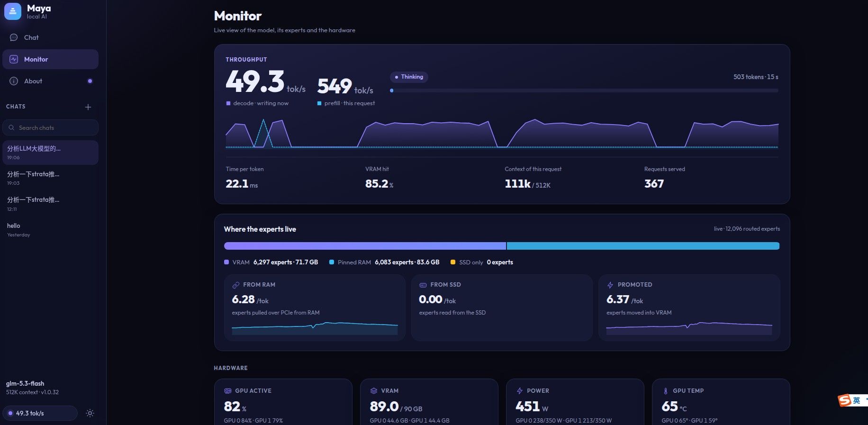The width and height of the screenshot is (868, 425).
Task: Click the About info circle icon
Action: click(14, 81)
